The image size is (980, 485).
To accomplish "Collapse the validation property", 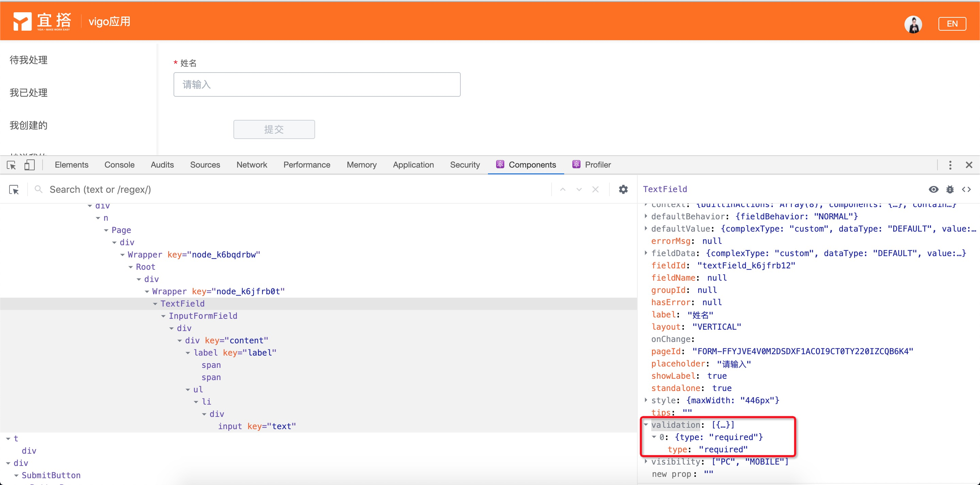I will pyautogui.click(x=646, y=424).
